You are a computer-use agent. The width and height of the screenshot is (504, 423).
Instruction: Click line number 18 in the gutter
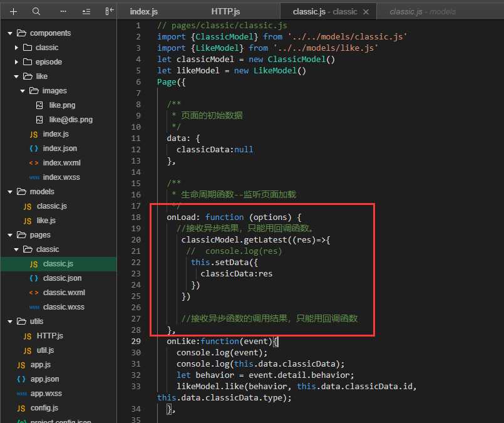pos(136,217)
